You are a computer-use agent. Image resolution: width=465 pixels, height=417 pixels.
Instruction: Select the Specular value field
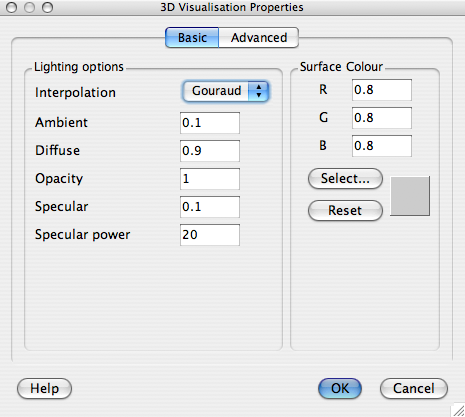210,207
